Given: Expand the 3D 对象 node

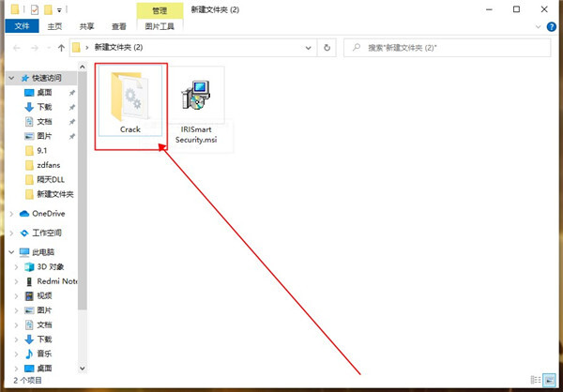Looking at the screenshot, I should coord(16,267).
